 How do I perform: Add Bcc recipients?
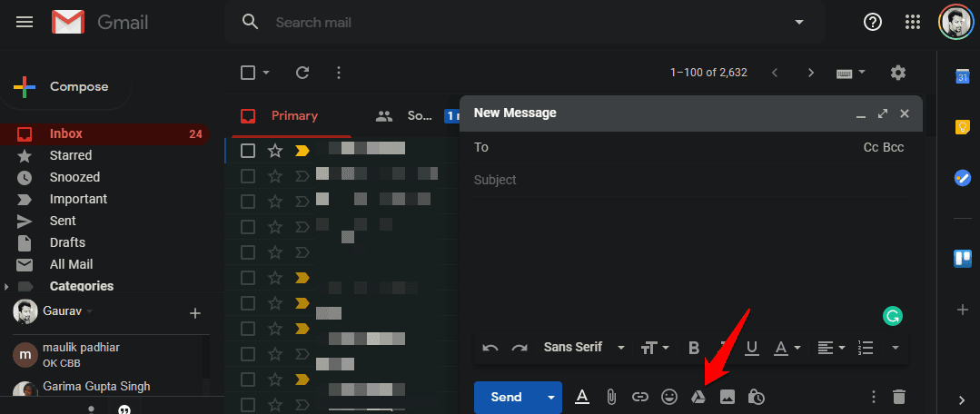point(894,148)
